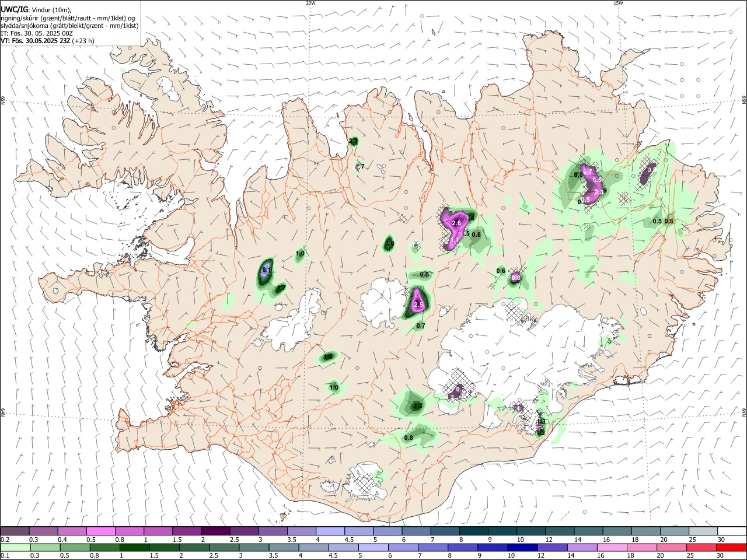
Task: Click the 2.5 snow value beside the central glacier
Action: point(418,304)
